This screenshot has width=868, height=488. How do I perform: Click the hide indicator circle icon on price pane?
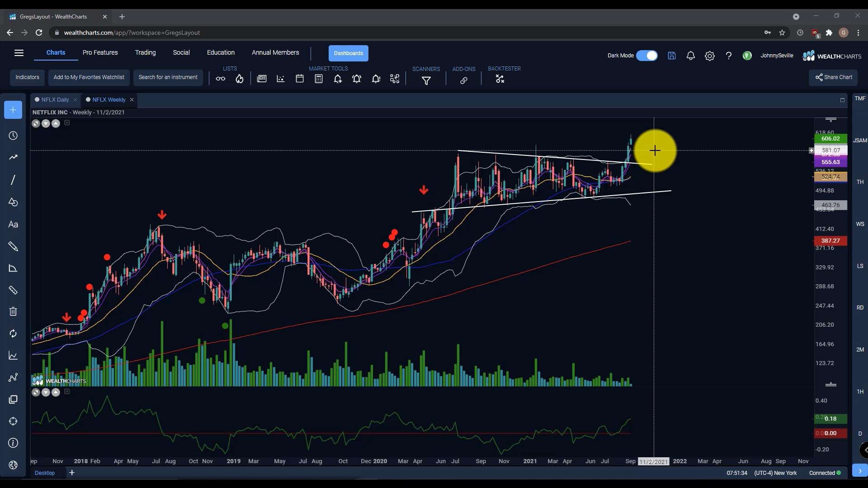pyautogui.click(x=36, y=123)
